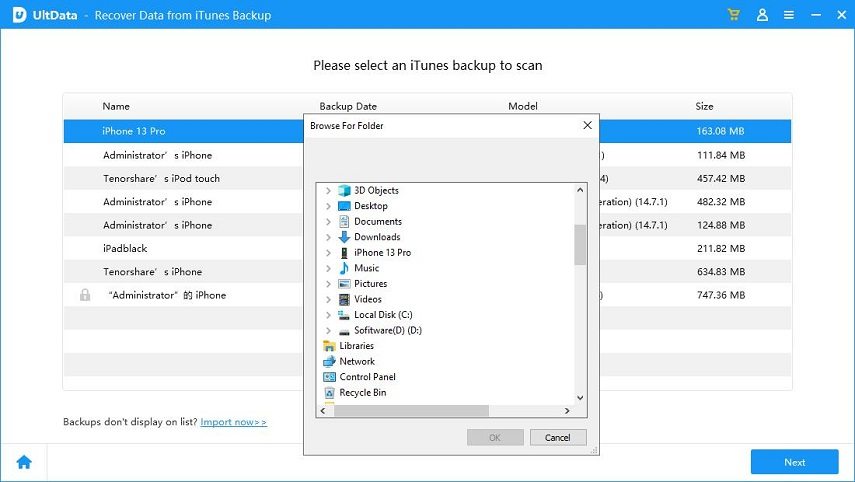Image resolution: width=855 pixels, height=482 pixels.
Task: Select the Pictures folder icon
Action: (344, 284)
